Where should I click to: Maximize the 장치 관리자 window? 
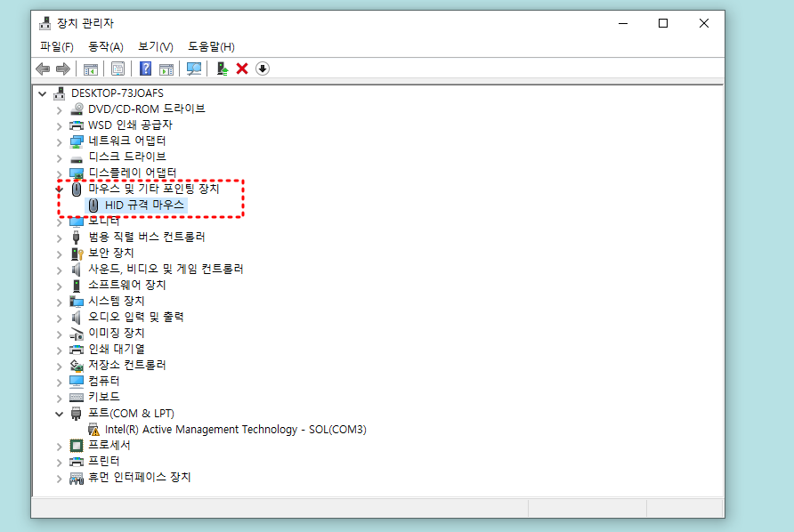(x=663, y=23)
